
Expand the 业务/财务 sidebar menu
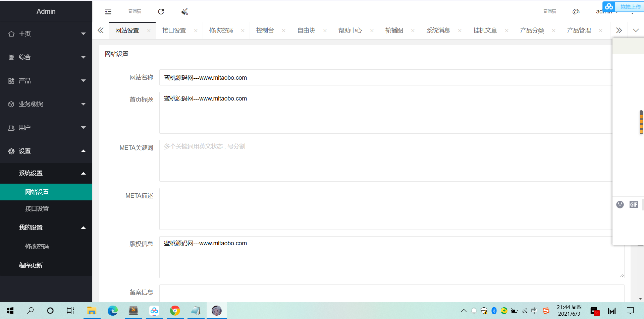click(46, 104)
